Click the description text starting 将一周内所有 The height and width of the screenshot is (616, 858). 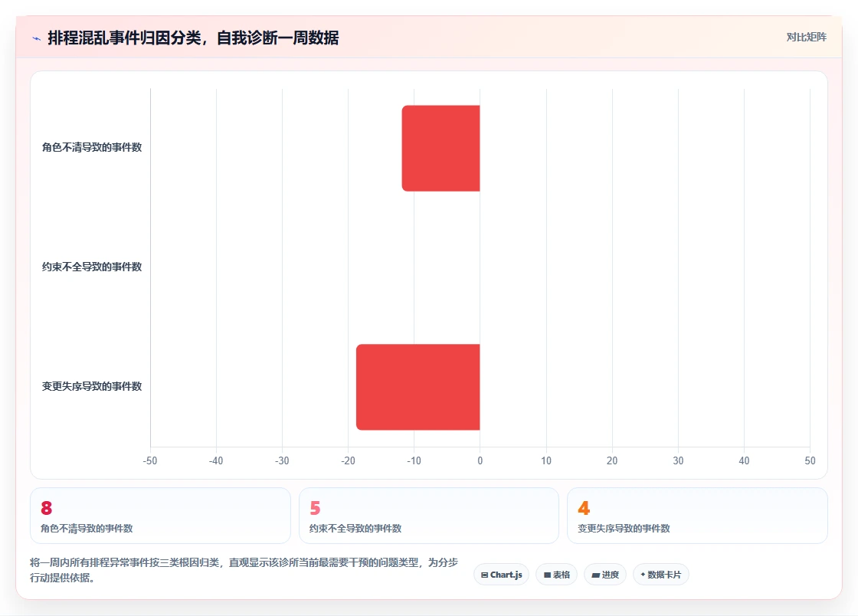[x=244, y=570]
